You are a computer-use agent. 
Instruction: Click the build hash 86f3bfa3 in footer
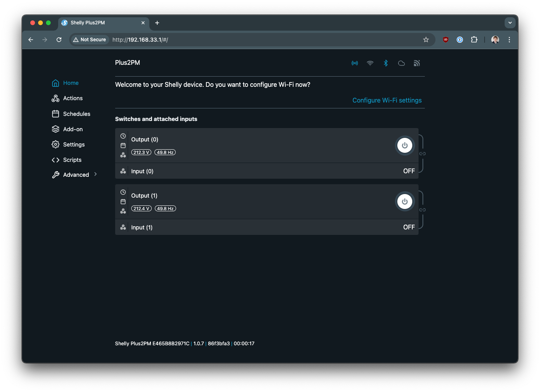coord(219,344)
